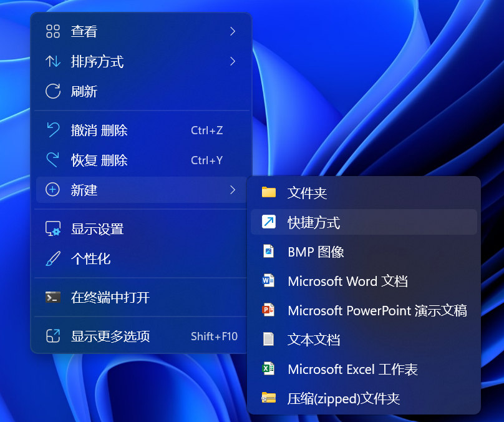504x422 pixels.
Task: Click the zipped folder icon
Action: coord(269,398)
